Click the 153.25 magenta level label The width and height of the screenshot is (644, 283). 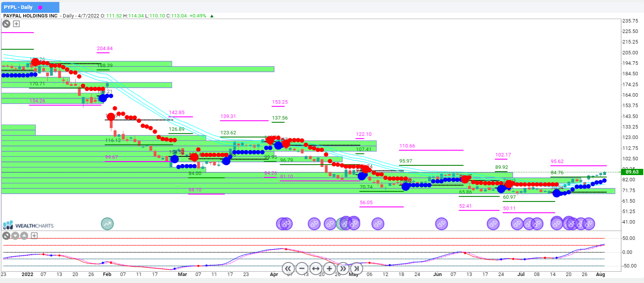tap(280, 102)
